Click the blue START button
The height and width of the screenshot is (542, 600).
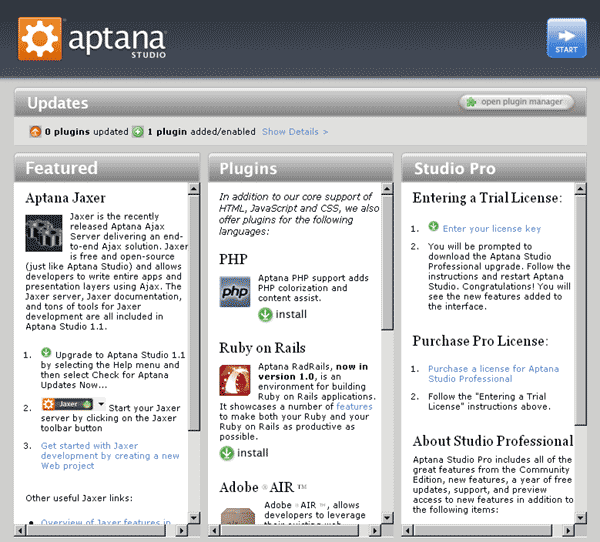(566, 38)
